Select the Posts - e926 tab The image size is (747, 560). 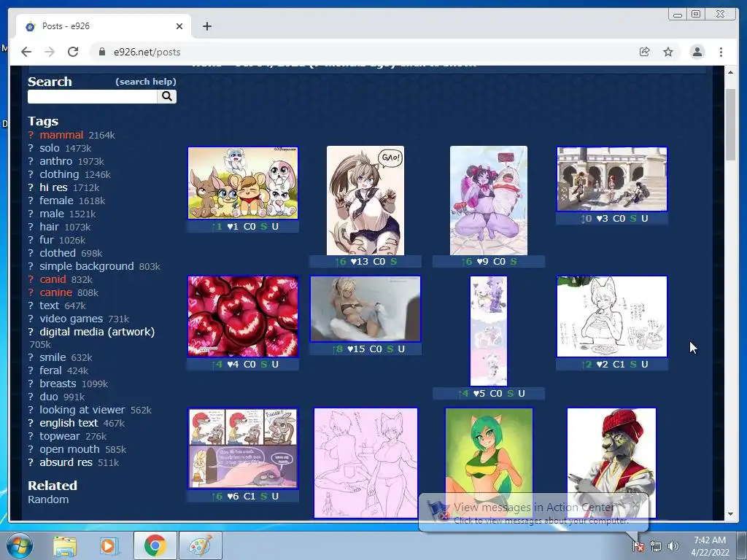click(x=104, y=26)
